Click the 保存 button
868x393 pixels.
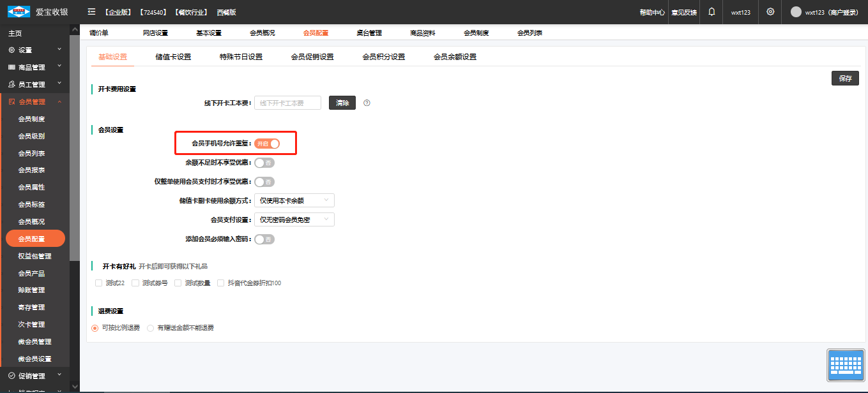[844, 78]
